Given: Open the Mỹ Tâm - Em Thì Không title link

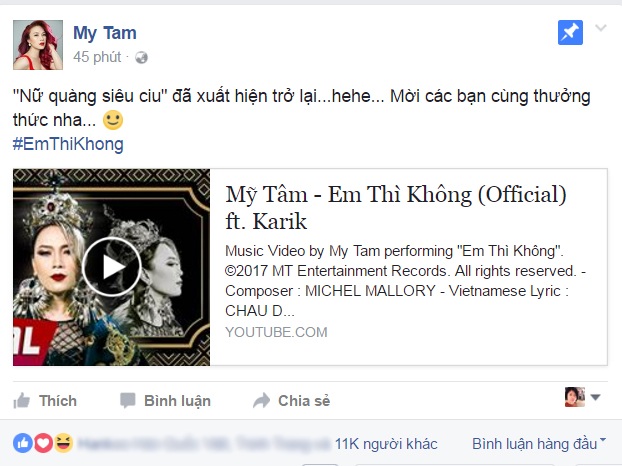Looking at the screenshot, I should pos(395,207).
